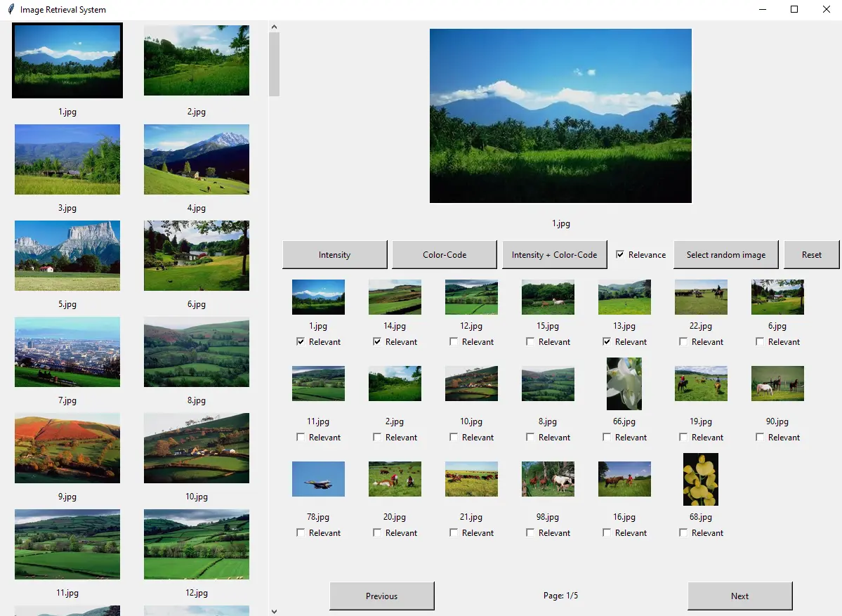Click the sidebar scrollbar down arrow

click(x=274, y=610)
